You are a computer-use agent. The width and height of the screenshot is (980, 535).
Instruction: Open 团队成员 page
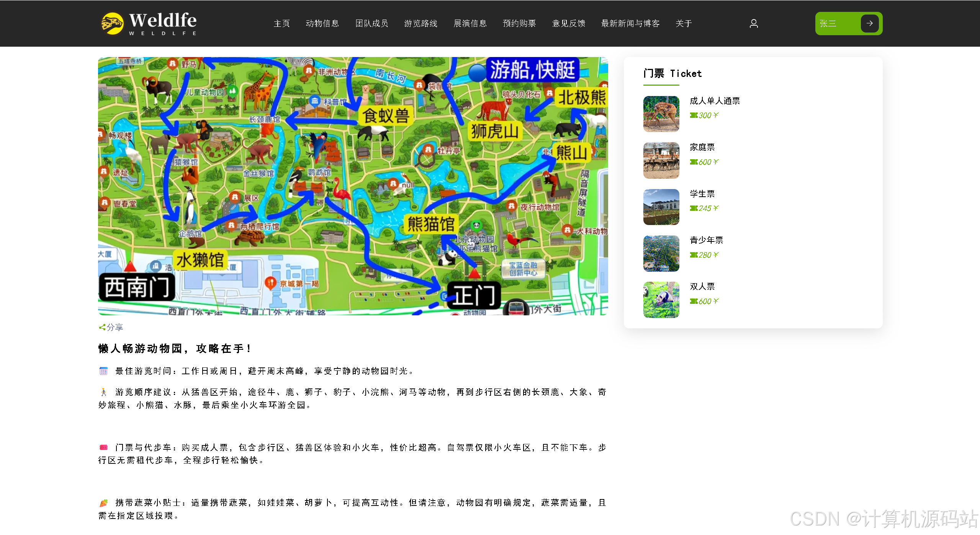click(371, 23)
